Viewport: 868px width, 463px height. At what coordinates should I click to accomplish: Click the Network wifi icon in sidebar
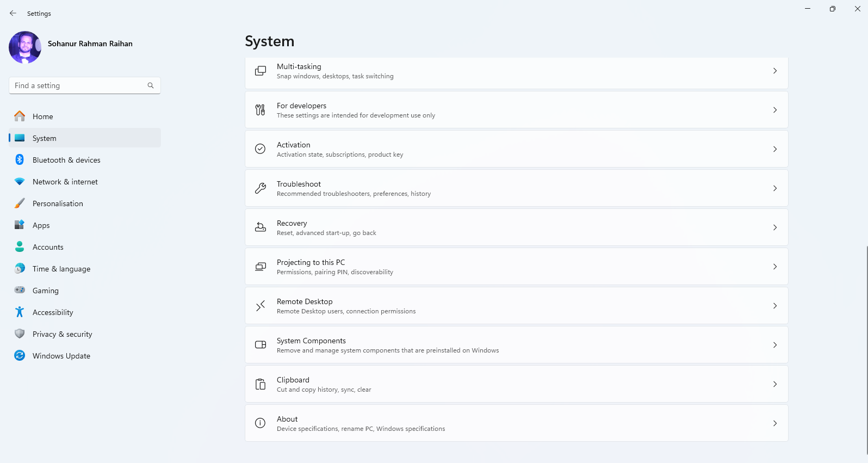coord(20,182)
